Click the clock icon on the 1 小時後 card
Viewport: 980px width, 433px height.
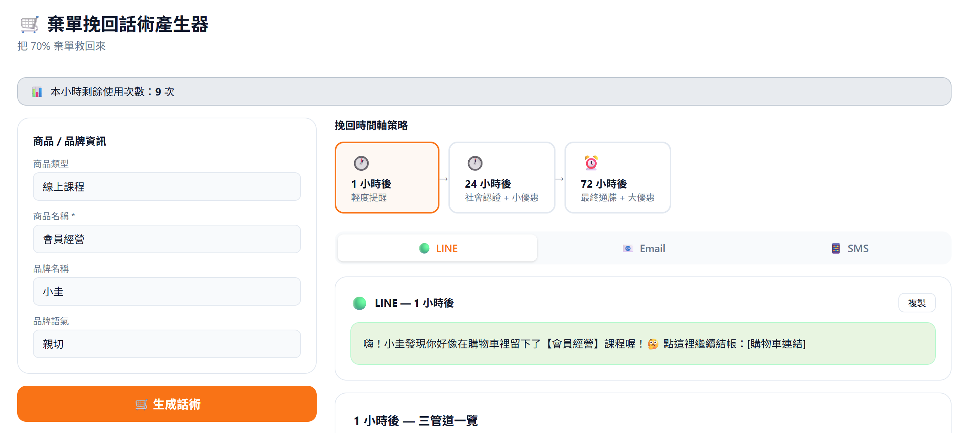360,163
